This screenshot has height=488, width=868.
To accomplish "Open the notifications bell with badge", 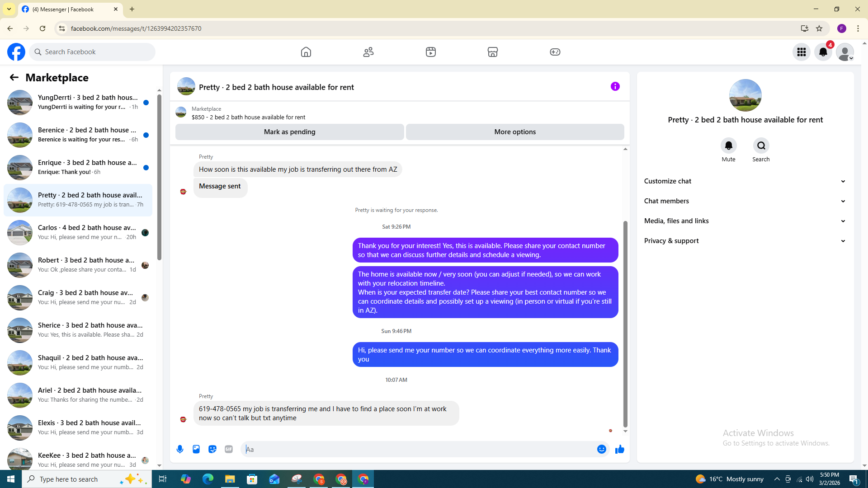I will pyautogui.click(x=823, y=52).
